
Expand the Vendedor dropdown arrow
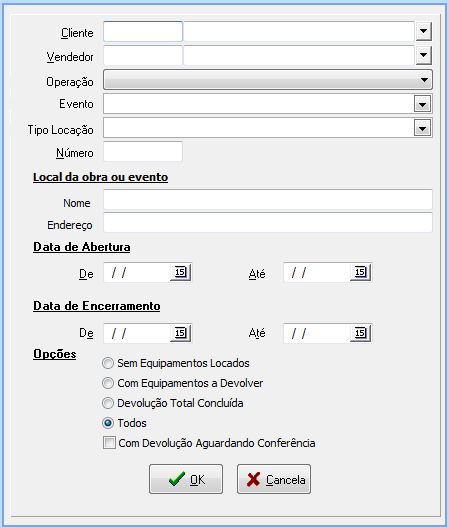pyautogui.click(x=423, y=55)
